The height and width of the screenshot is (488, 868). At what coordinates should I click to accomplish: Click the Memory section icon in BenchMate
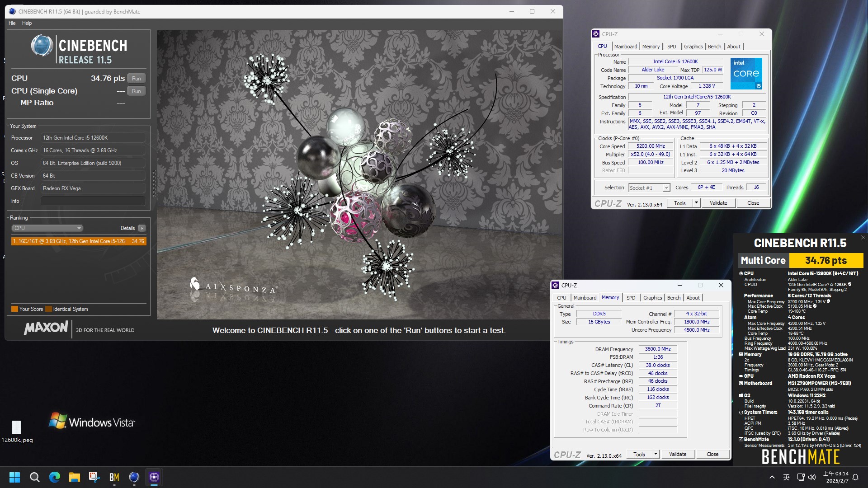click(x=741, y=354)
